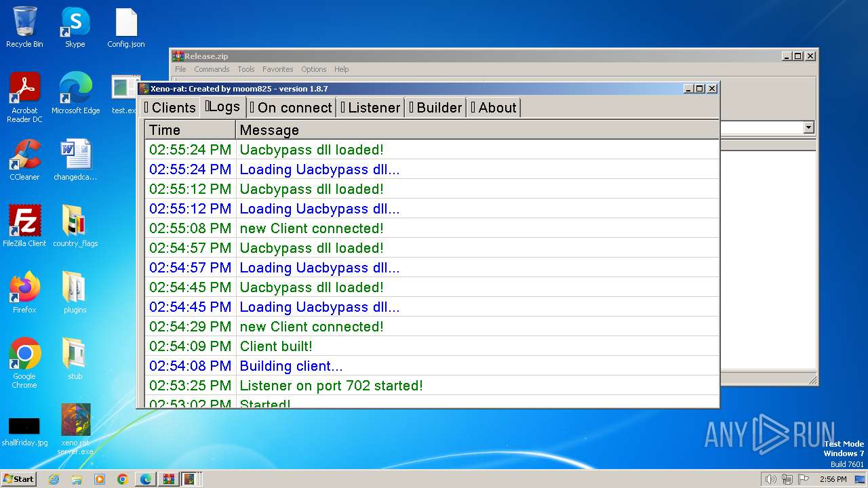Screen dimensions: 868x488
Task: Select the 'Building client...' log entry
Action: pos(432,366)
